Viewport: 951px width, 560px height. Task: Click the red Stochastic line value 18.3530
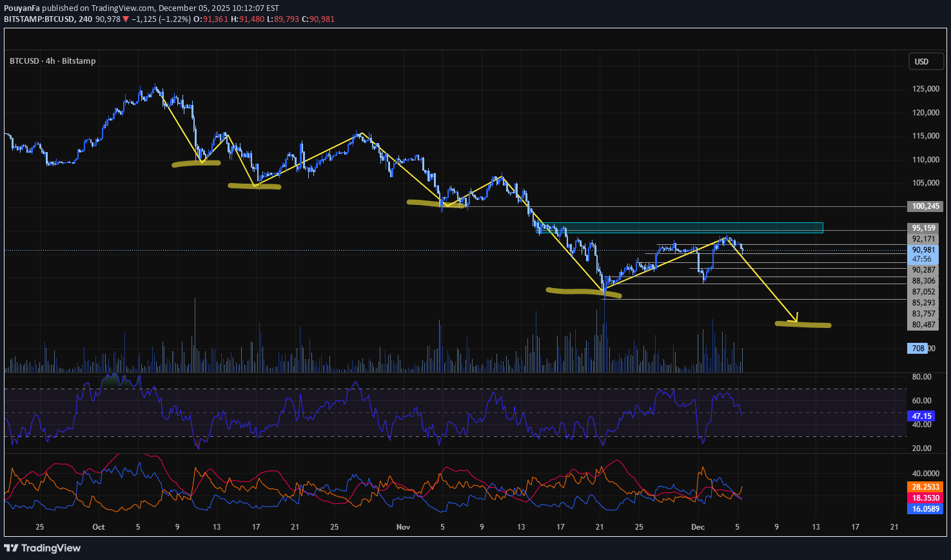point(925,498)
